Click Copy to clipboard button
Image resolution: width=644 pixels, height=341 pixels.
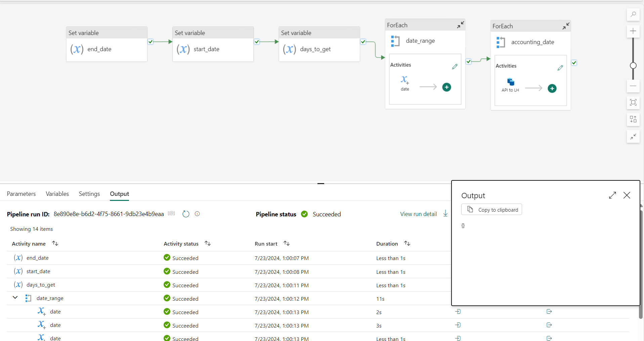(491, 210)
